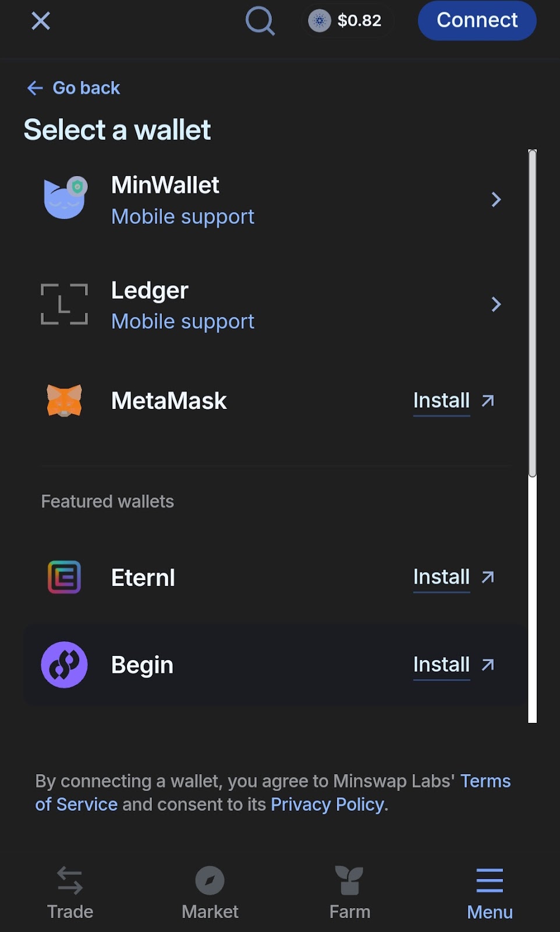Select the Ledger bracket icon
Screen dimensions: 560x932
pyautogui.click(x=64, y=304)
